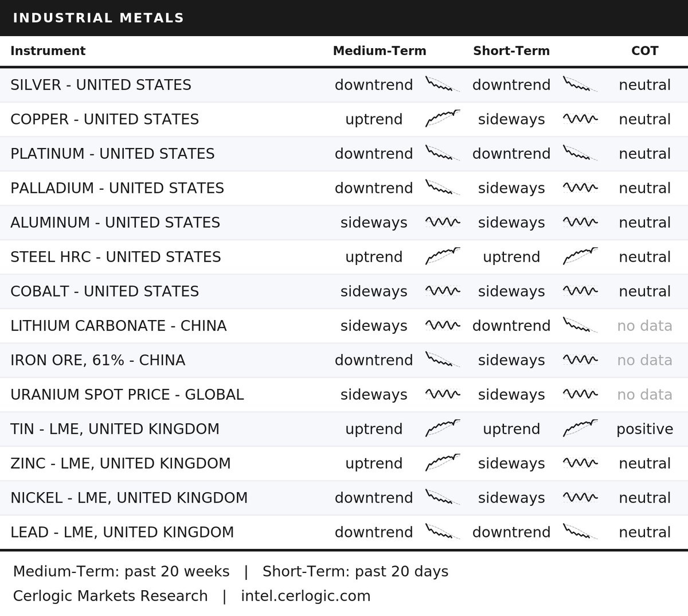The image size is (688, 616).
Task: Click Tin medium-term uptrend sparkline icon
Action: click(443, 428)
